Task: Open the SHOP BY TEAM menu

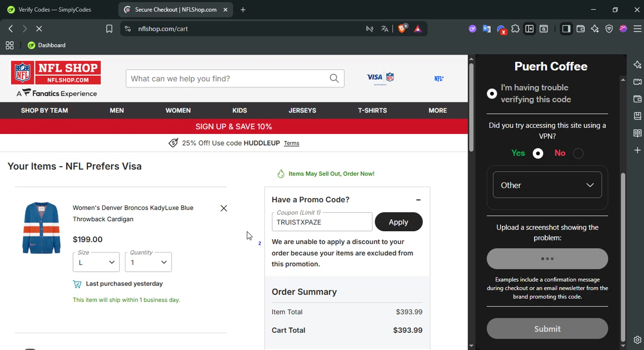Action: coord(44,110)
